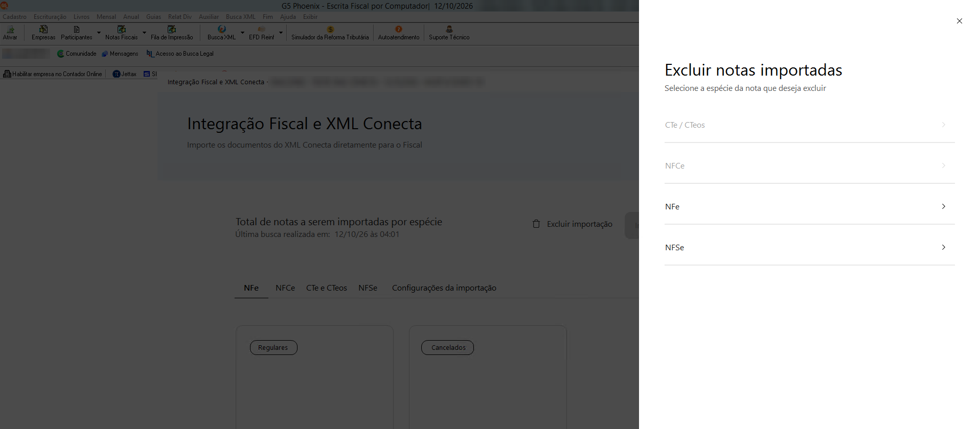Open the EFD Reinf toolbar icon
The width and height of the screenshot is (980, 429).
coord(262,29)
